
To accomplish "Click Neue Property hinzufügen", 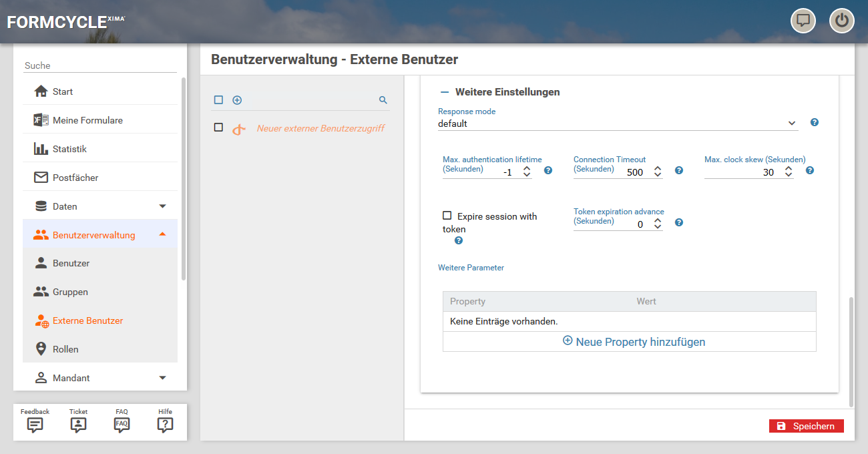I will pyautogui.click(x=634, y=342).
